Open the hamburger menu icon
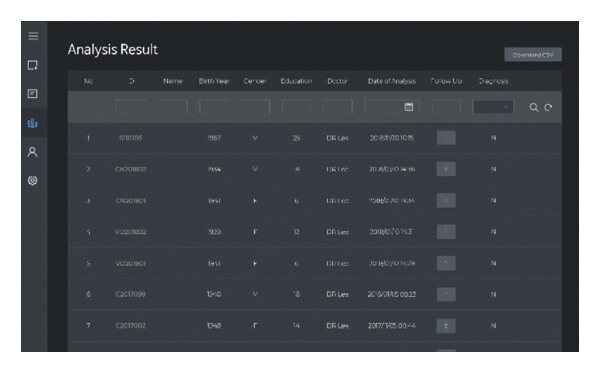Image resolution: width=600 pixels, height=373 pixels. (33, 36)
